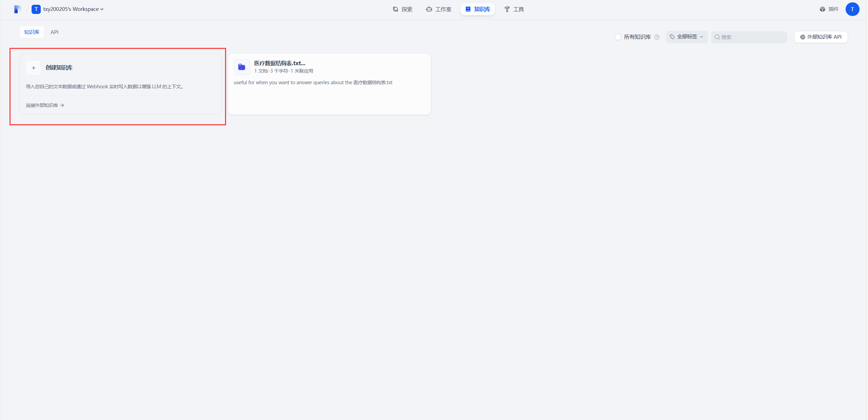This screenshot has height=420, width=868.
Task: Click the user avatar T in top right
Action: click(x=852, y=9)
